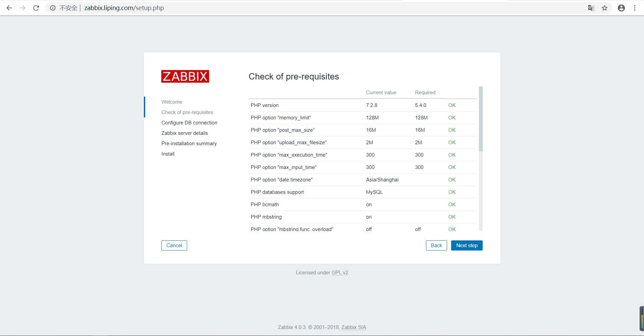Open the Chrome profile account icon
Image resolution: width=644 pixels, height=336 pixels.
pyautogui.click(x=621, y=8)
